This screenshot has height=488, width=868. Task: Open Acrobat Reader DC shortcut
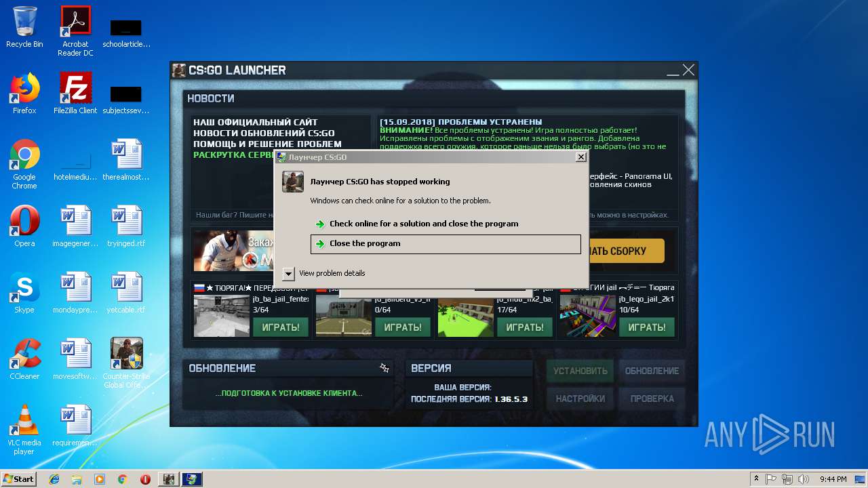point(75,31)
